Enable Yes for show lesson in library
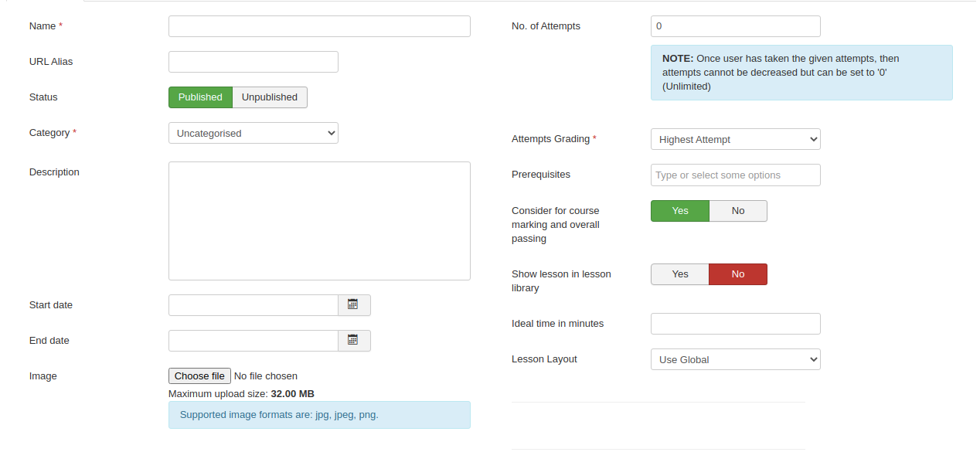The image size is (980, 452). (679, 274)
